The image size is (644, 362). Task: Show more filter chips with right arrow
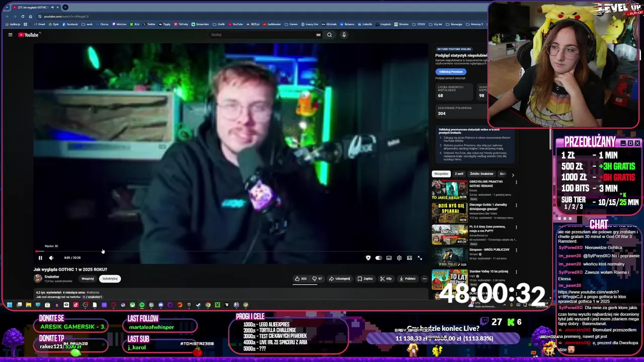tap(513, 174)
